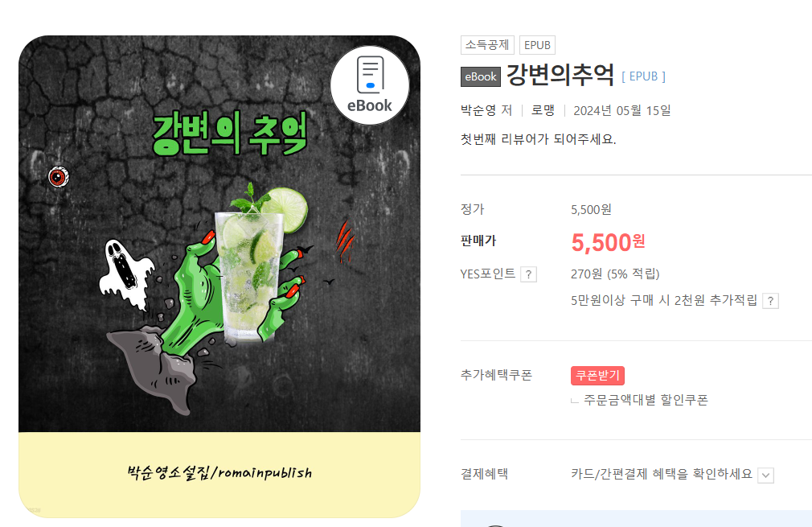
Task: Open help icon beside 2천원 추가적립
Action: pos(770,301)
